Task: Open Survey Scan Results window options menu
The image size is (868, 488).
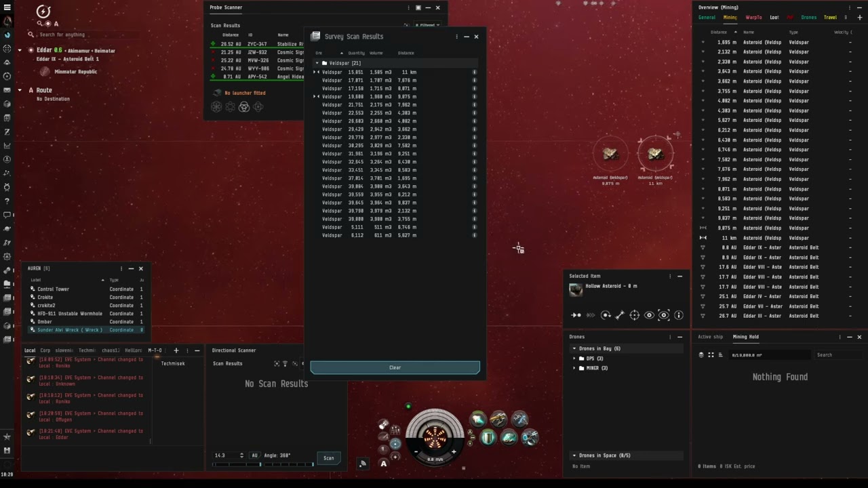Action: tap(456, 37)
